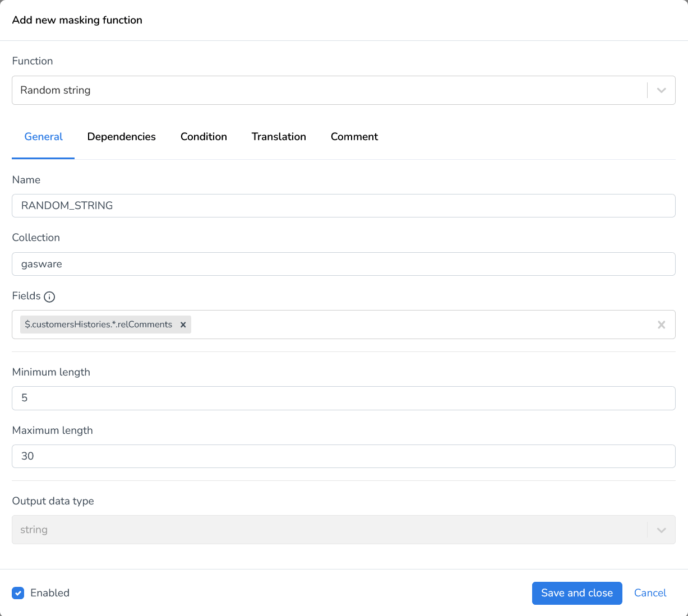Switch to the General tab
Image resolution: width=688 pixels, height=616 pixels.
click(x=43, y=137)
